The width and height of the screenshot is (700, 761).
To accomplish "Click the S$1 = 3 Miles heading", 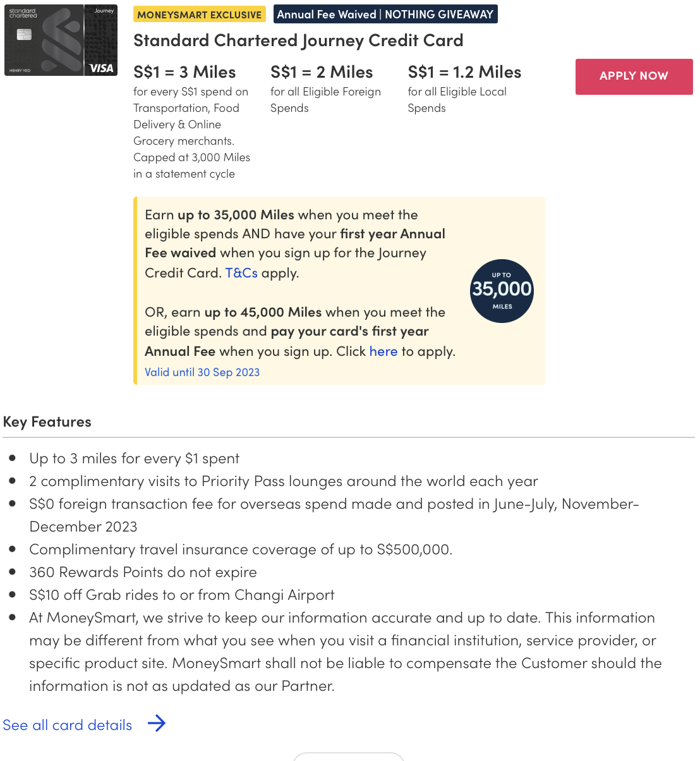I will pyautogui.click(x=184, y=72).
